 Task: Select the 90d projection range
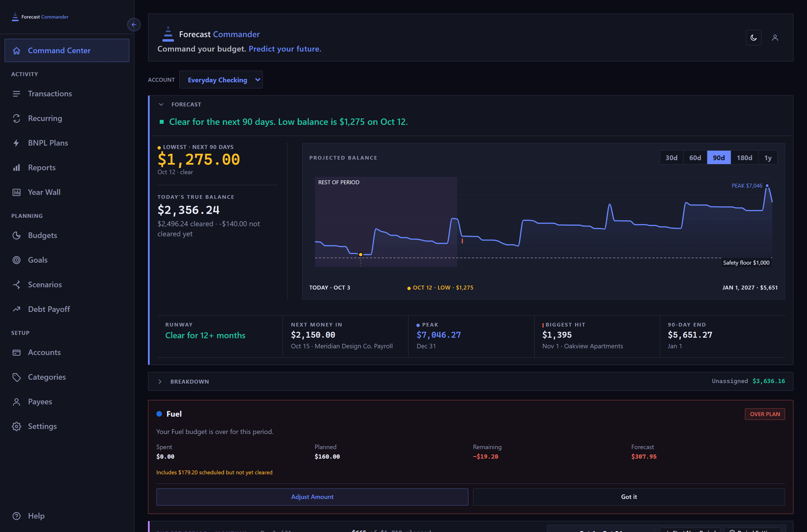[x=719, y=158]
